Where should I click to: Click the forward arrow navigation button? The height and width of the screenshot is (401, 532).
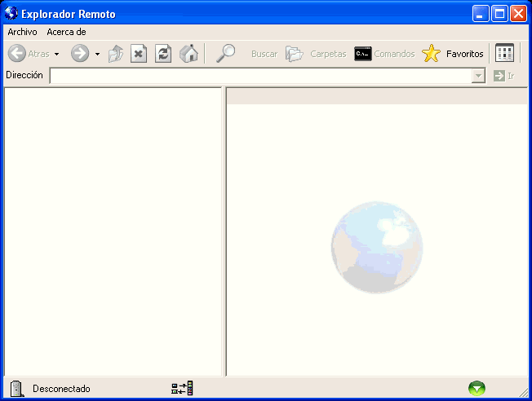coord(80,54)
